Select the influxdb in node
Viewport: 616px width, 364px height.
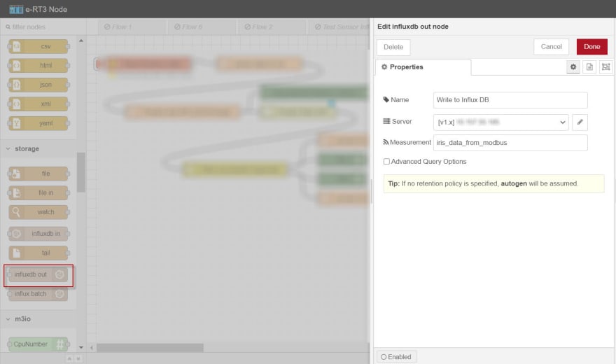click(38, 234)
